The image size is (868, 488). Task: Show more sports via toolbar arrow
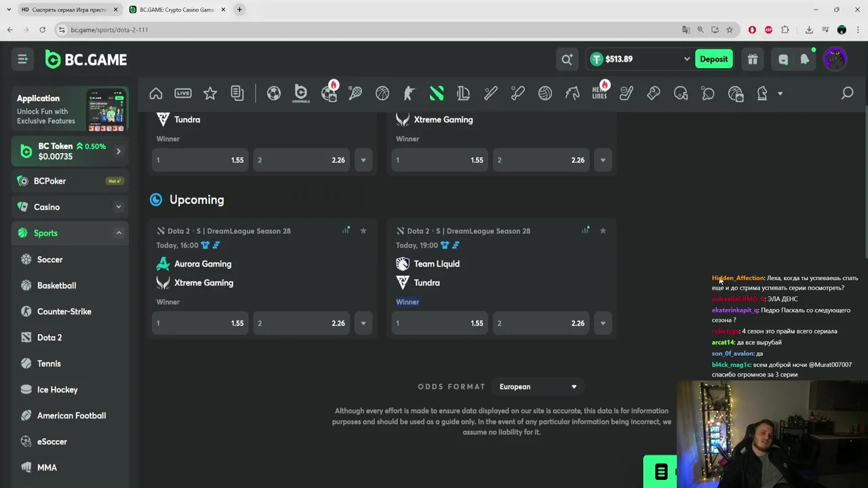pyautogui.click(x=780, y=94)
